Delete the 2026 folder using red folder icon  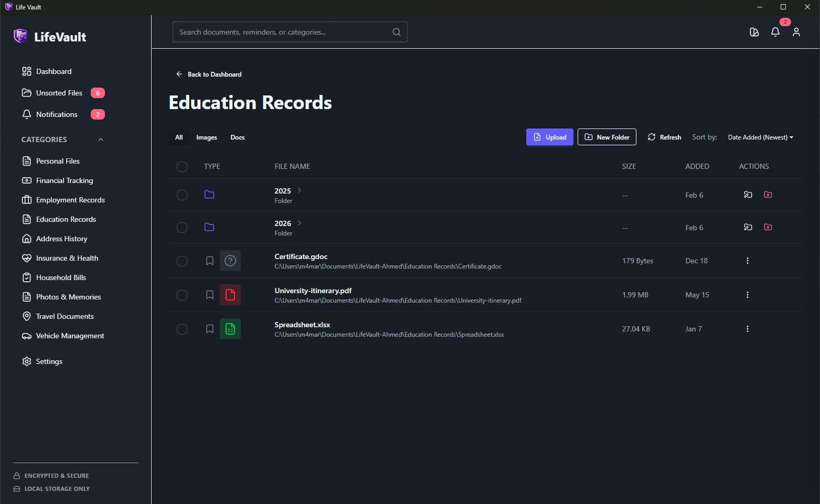point(768,227)
